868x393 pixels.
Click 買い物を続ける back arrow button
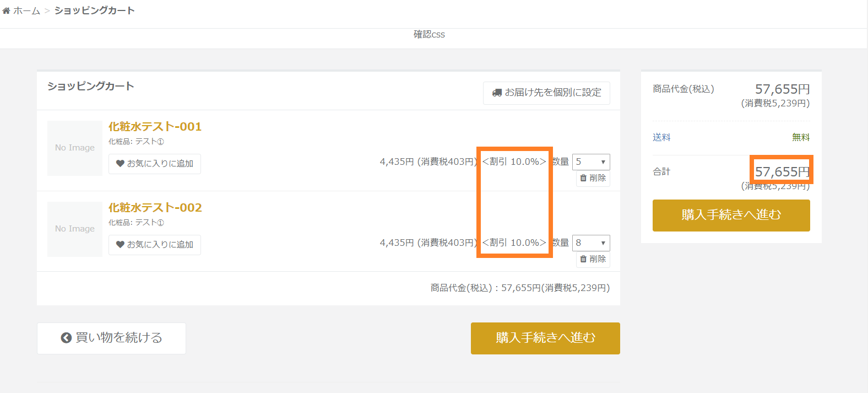111,338
